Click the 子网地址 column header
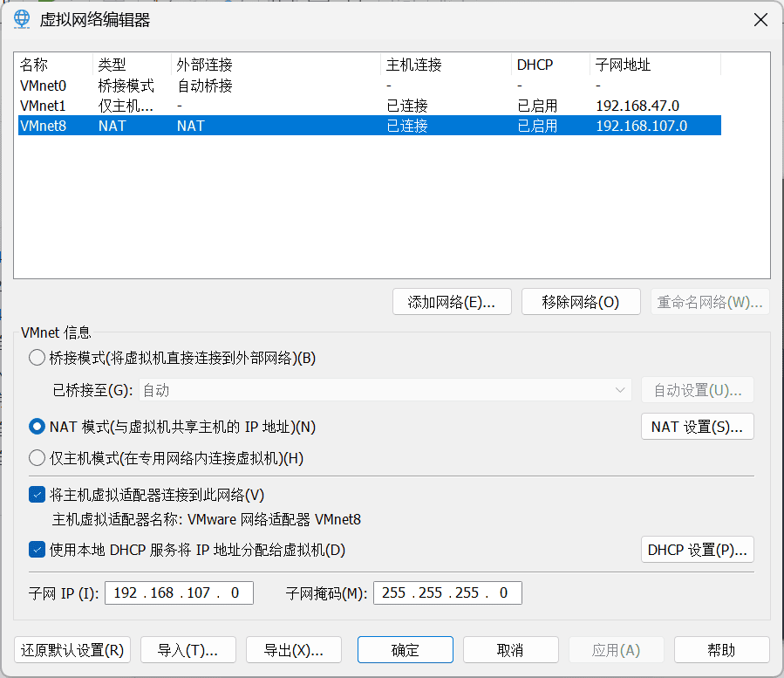The width and height of the screenshot is (784, 678). tap(656, 65)
